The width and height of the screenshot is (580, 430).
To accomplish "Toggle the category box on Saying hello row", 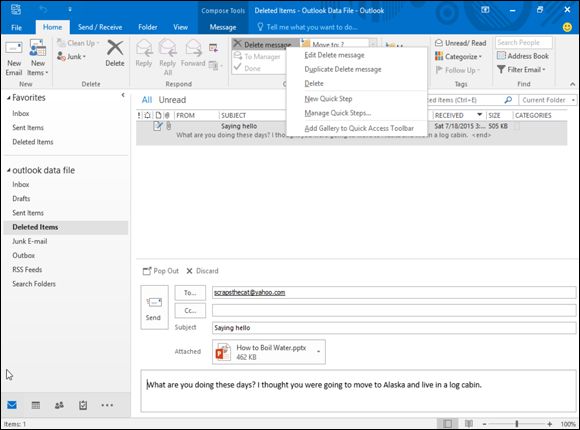I will point(517,126).
